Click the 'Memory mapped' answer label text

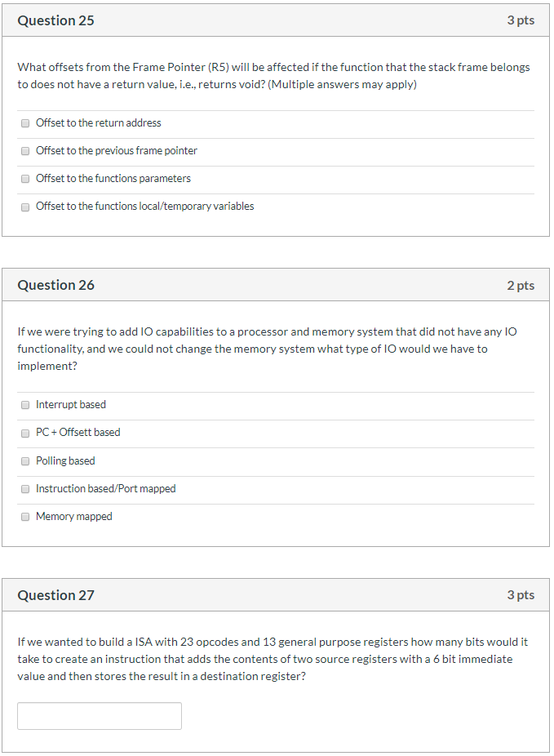73,516
